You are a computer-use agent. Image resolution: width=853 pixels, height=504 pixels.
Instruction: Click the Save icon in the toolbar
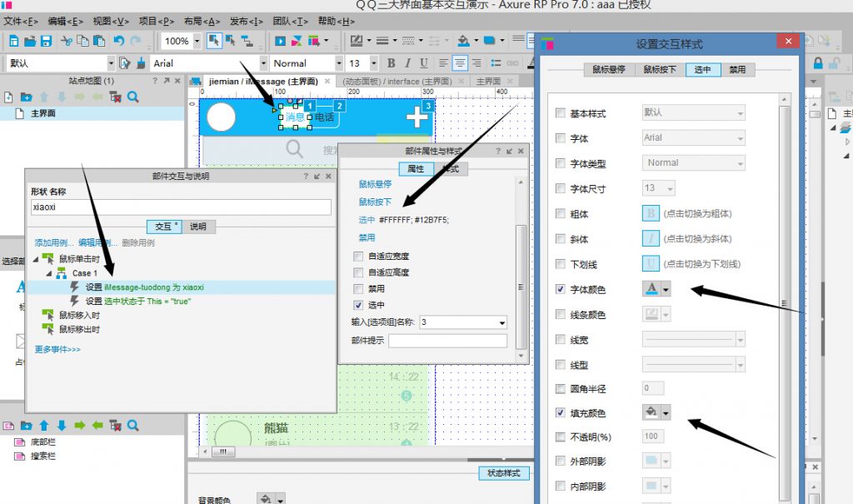pyautogui.click(x=46, y=41)
